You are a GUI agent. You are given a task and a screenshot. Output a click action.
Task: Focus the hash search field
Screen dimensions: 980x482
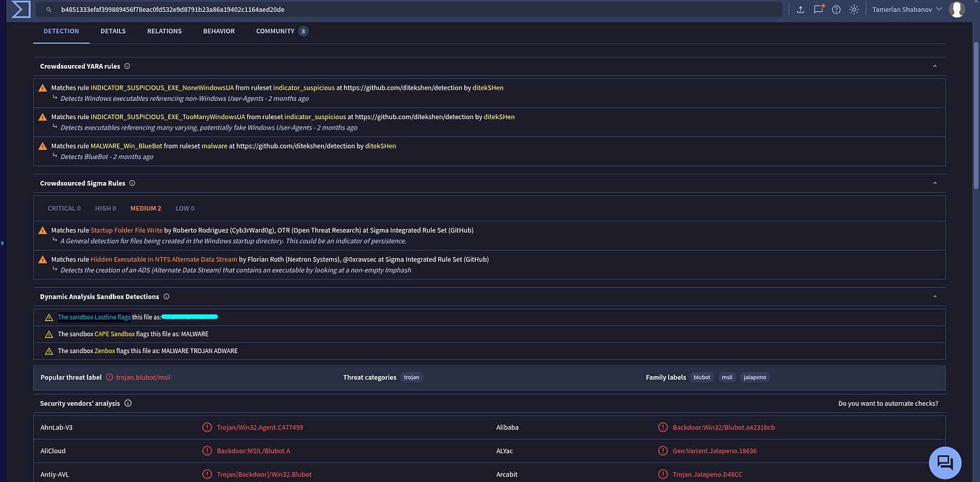(409, 10)
